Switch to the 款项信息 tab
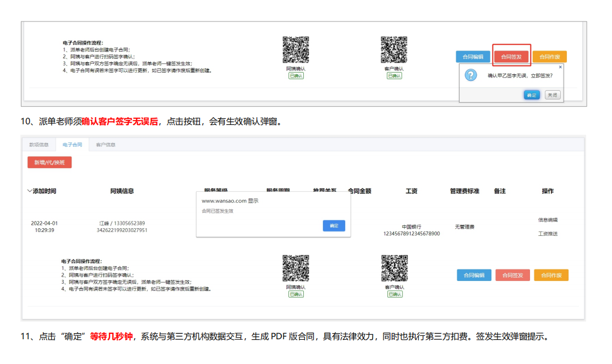 (39, 145)
